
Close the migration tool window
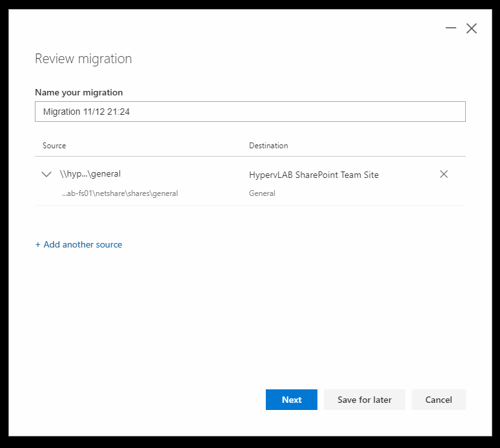472,28
